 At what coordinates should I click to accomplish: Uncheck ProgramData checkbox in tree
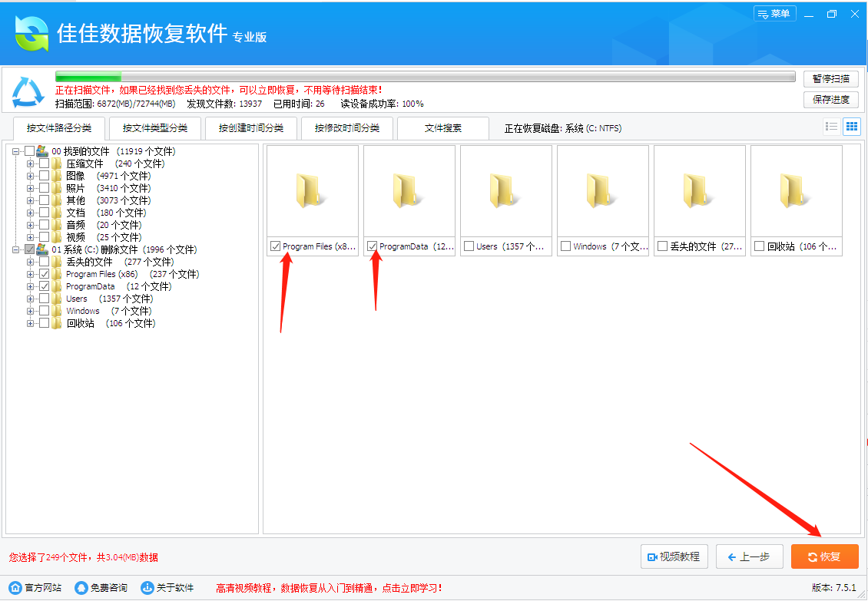tap(45, 286)
